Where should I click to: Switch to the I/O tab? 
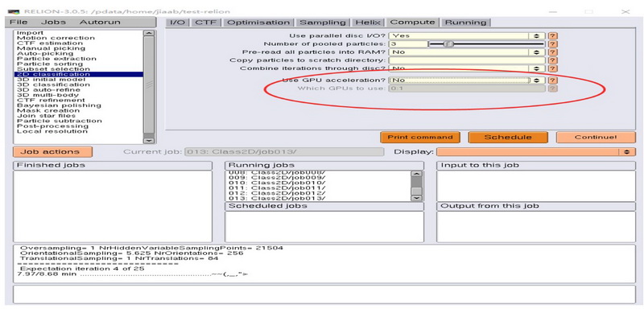[177, 23]
